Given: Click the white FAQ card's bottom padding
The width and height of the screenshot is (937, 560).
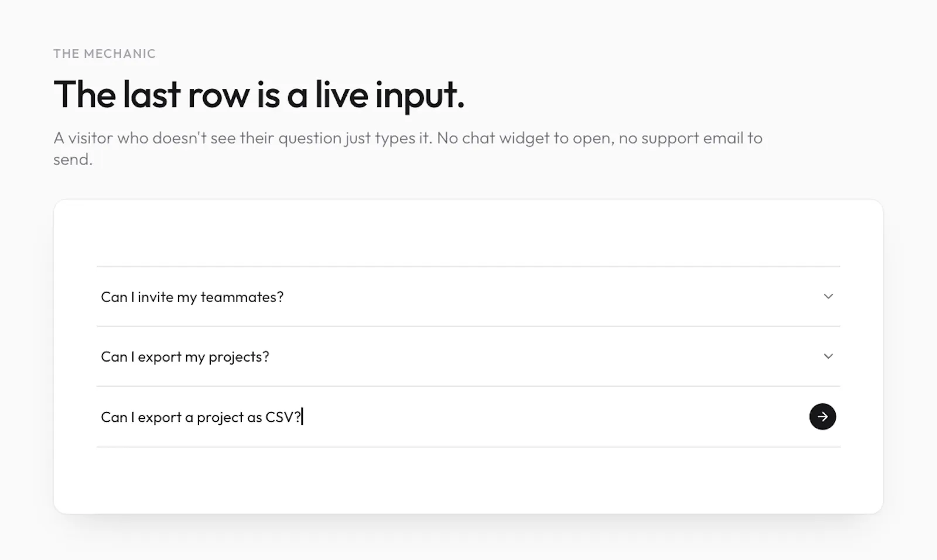Looking at the screenshot, I should [x=468, y=480].
